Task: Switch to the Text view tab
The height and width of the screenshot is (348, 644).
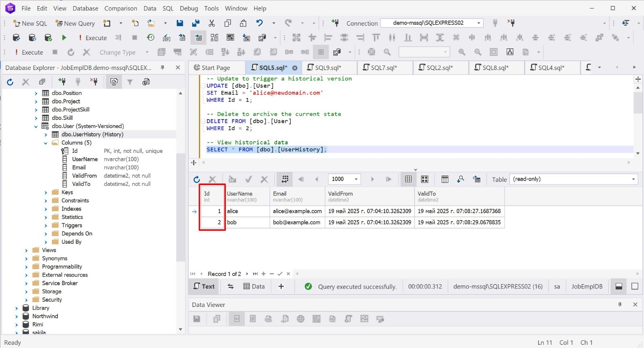Action: pyautogui.click(x=204, y=286)
